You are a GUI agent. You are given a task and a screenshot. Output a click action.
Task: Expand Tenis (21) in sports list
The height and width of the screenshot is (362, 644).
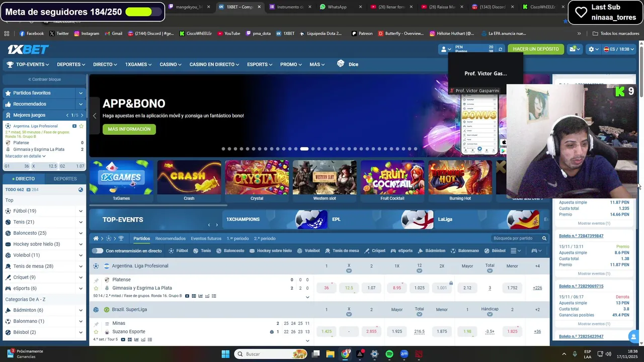pyautogui.click(x=80, y=222)
